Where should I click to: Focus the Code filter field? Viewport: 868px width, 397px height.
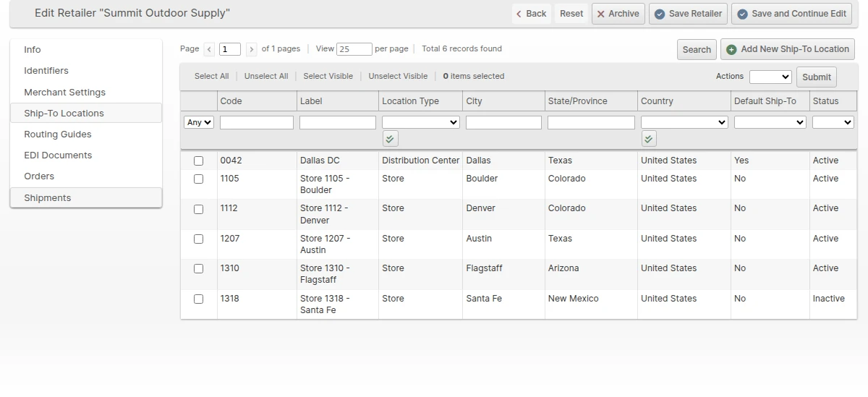[257, 122]
